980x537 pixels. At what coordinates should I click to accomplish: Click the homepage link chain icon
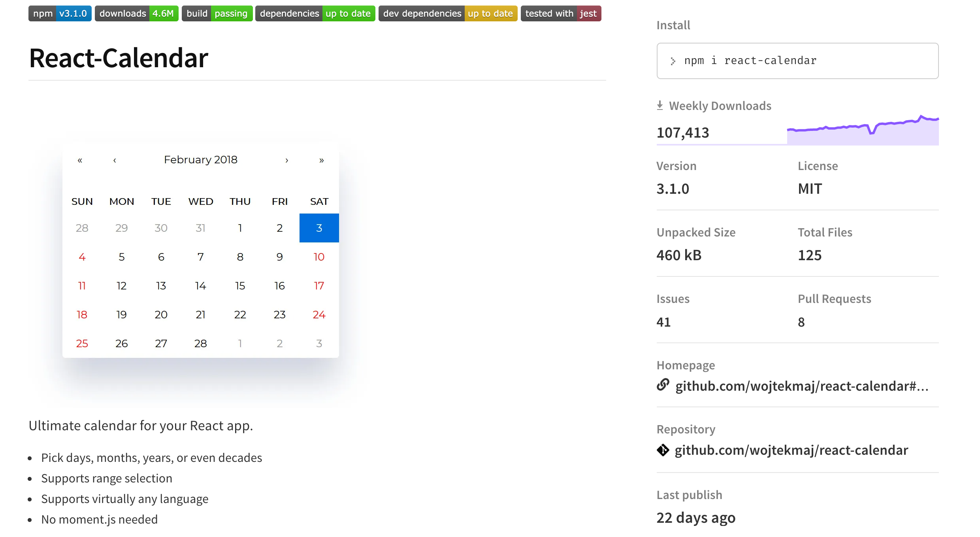[x=663, y=385]
